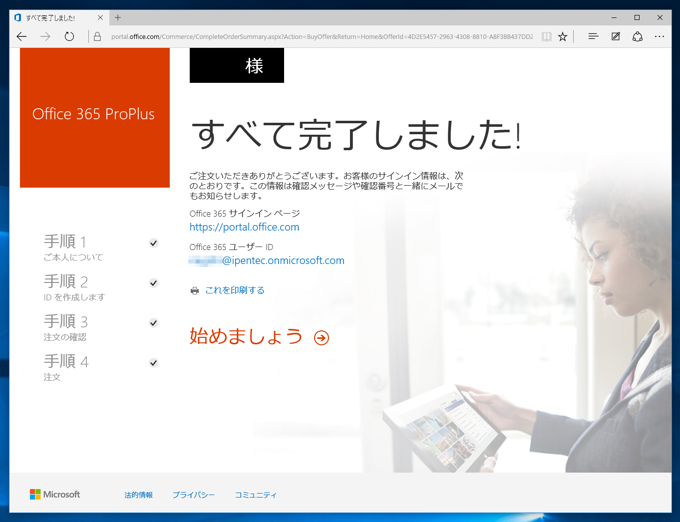Viewport: 680px width, 522px height.
Task: Click the 注文の確認 step label
Action: point(65,337)
